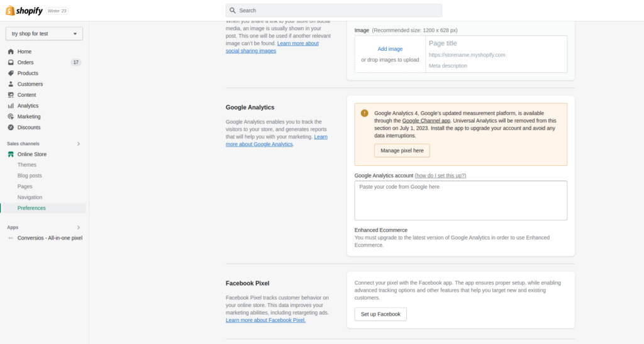Click the Analytics bar chart icon
Image resolution: width=644 pixels, height=344 pixels.
point(11,106)
